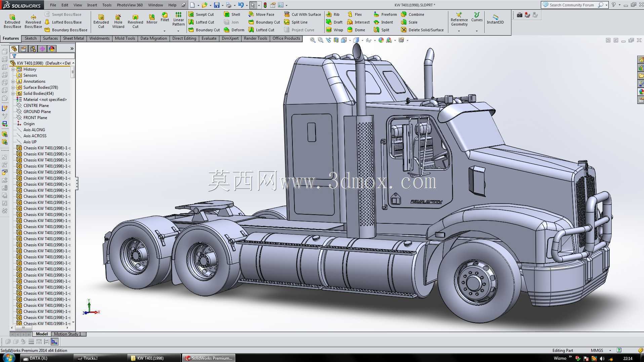Select the Flex tool
This screenshot has width=644, height=362.
point(355,14)
